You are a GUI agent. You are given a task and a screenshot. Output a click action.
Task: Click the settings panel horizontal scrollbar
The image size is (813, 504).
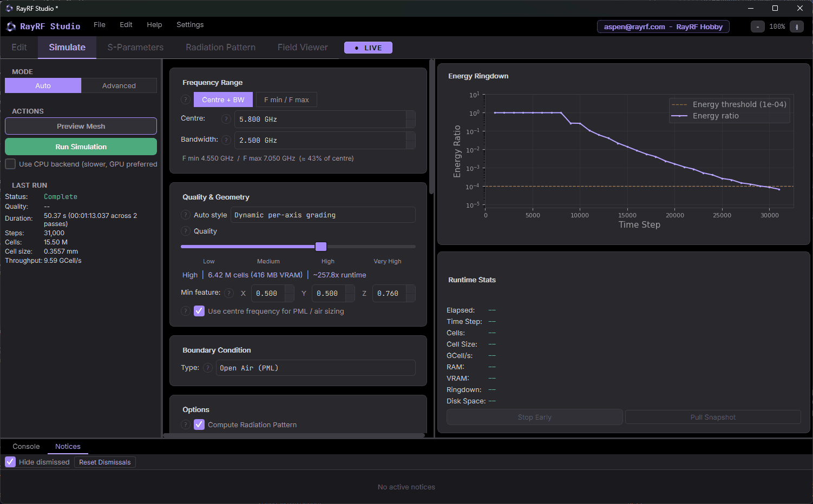pos(293,435)
